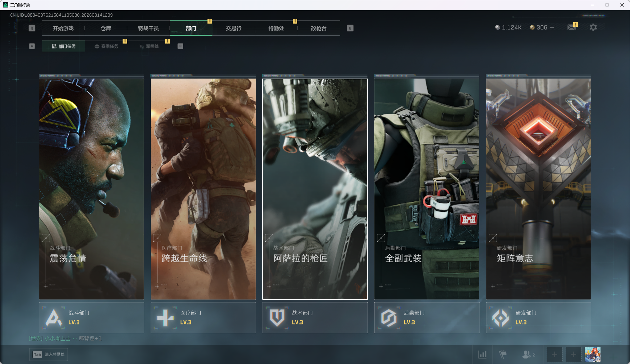Click the 后勤部门 LV.3 hexagon icon
The image size is (630, 364).
coord(389,318)
